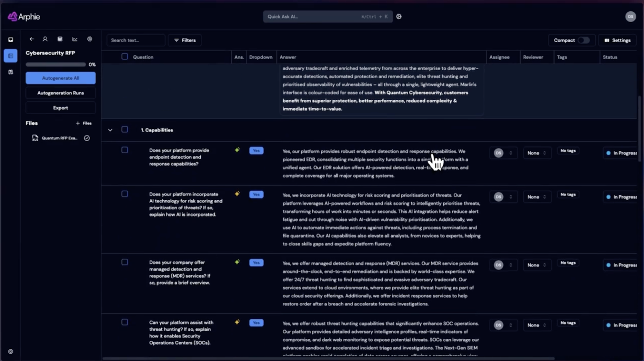Select the checkbox for the MDR services question
Screen dimensions: 644x361
(x=125, y=262)
